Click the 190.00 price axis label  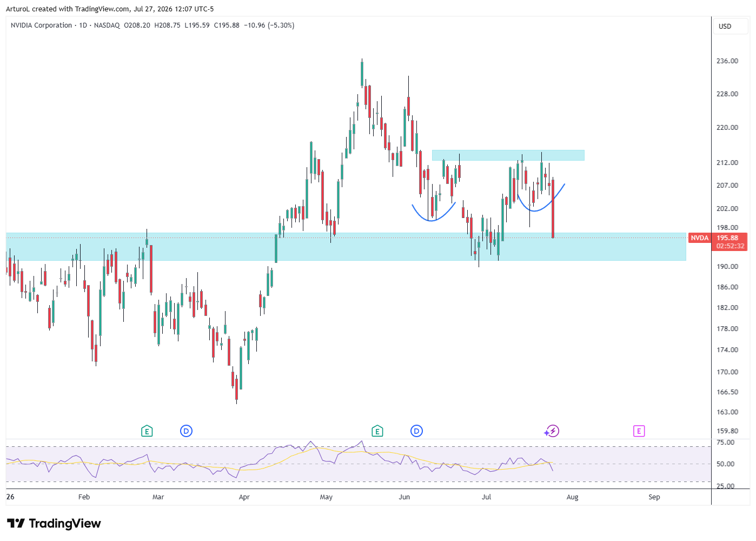pyautogui.click(x=727, y=267)
